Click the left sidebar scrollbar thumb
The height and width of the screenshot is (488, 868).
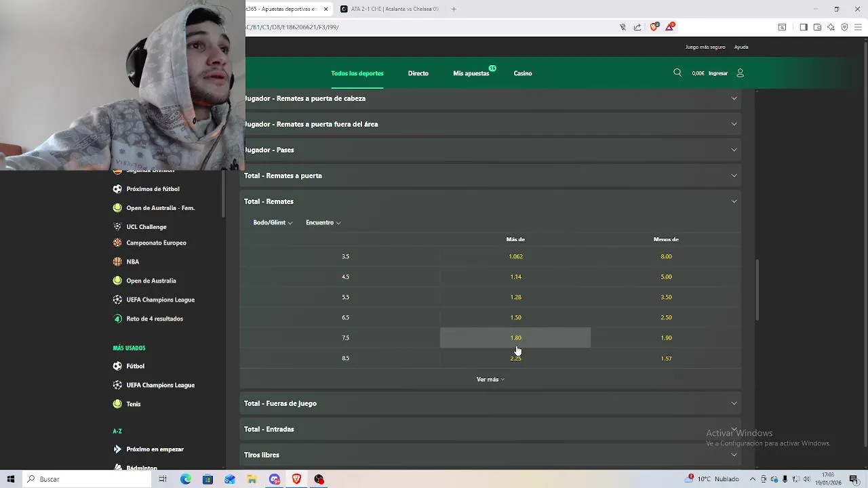tap(223, 194)
